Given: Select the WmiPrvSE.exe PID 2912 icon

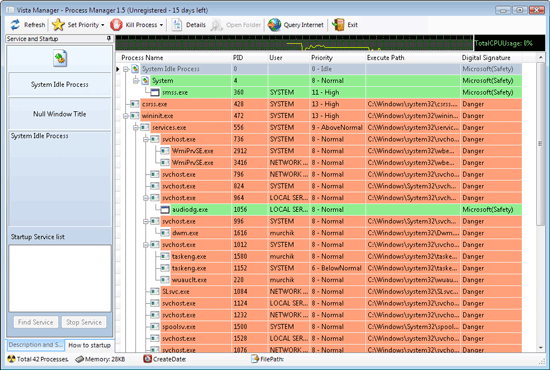Looking at the screenshot, I should click(x=165, y=151).
